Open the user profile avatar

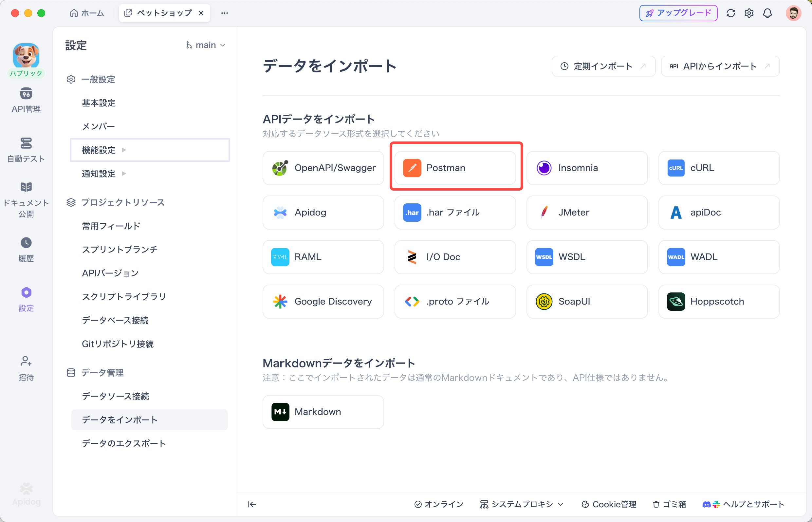click(x=793, y=13)
